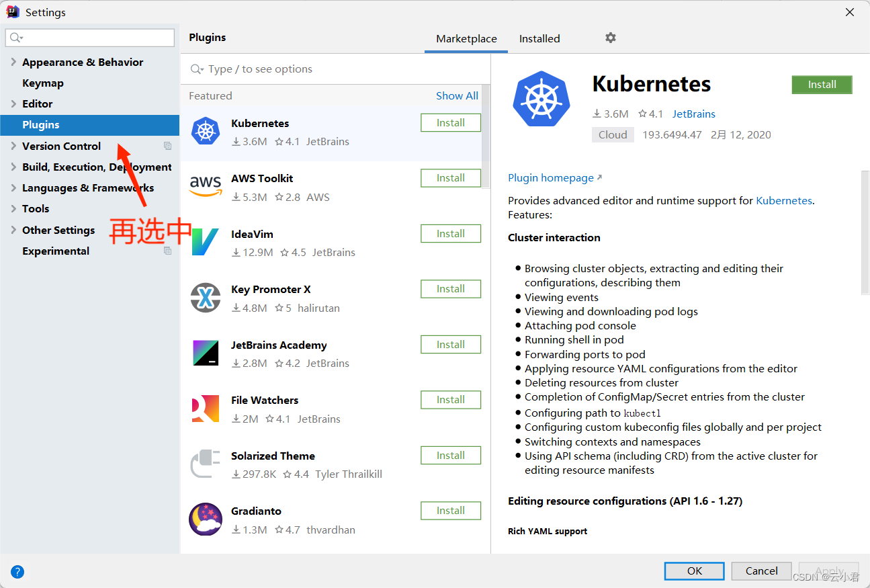This screenshot has width=870, height=588.
Task: Click the search icon in plugin search
Action: point(197,69)
